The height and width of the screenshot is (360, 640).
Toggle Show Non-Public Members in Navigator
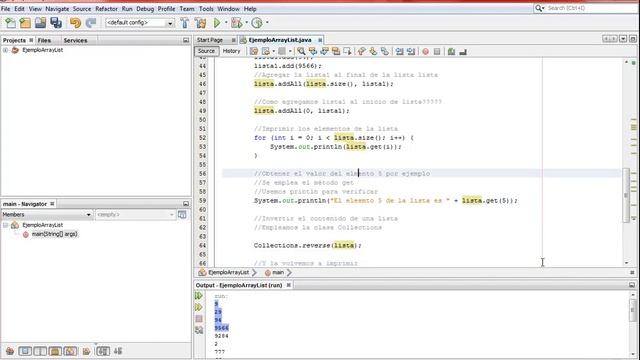pyautogui.click(x=55, y=351)
